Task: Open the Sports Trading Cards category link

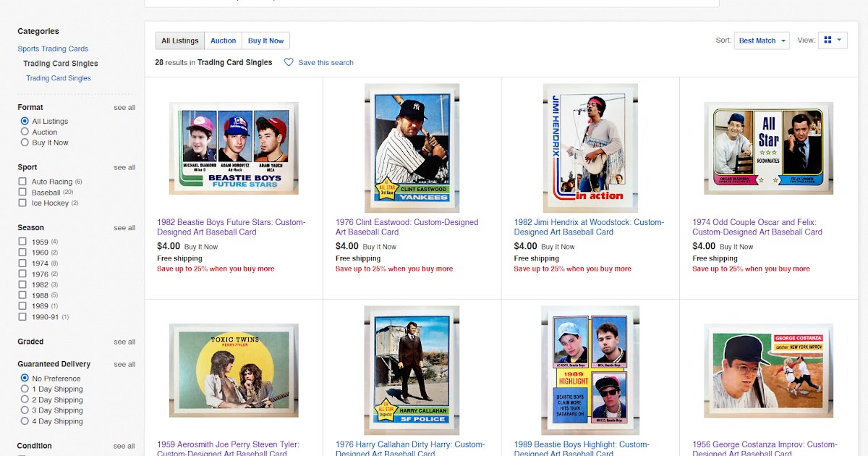Action: coord(53,48)
